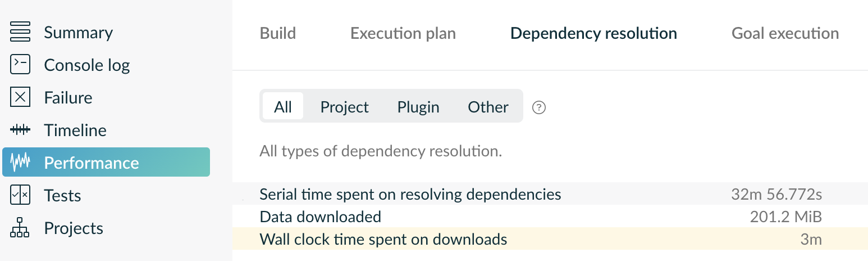Switch to the Execution plan tab
The height and width of the screenshot is (261, 868).
pyautogui.click(x=403, y=33)
